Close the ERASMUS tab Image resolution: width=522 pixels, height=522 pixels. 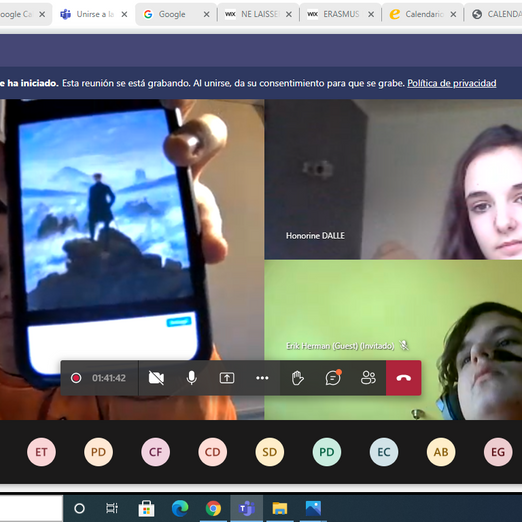coord(371,14)
